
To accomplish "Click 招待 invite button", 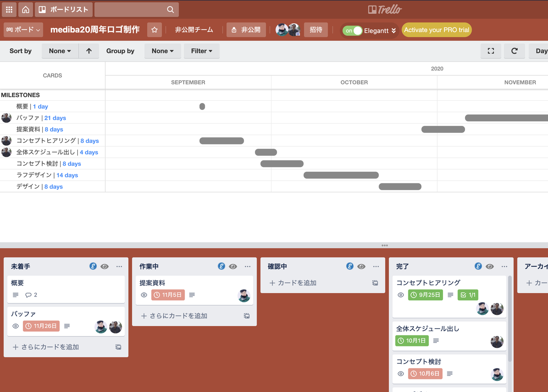I will coord(316,30).
